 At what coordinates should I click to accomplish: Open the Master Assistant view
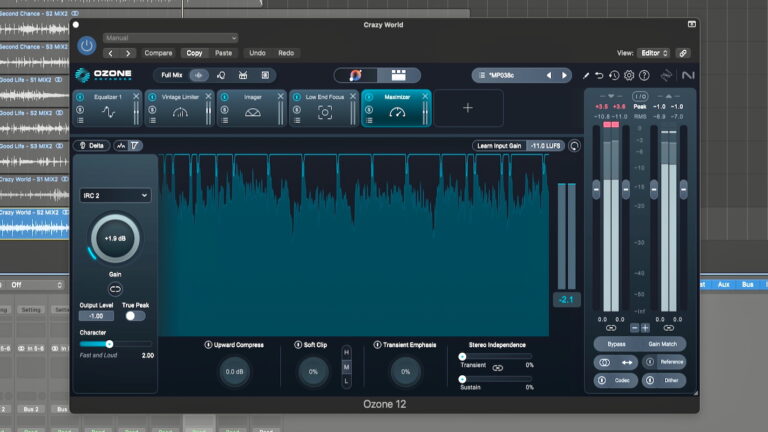point(356,75)
